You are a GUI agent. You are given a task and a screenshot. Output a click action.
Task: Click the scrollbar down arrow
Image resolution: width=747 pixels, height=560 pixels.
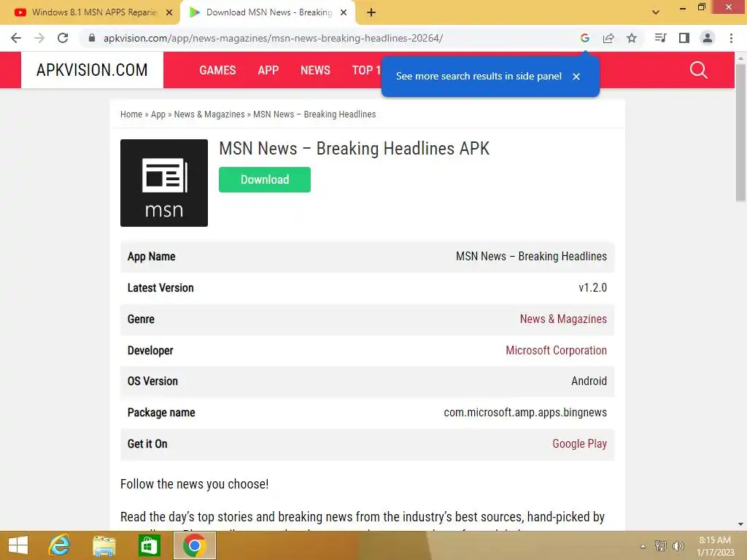tap(740, 524)
